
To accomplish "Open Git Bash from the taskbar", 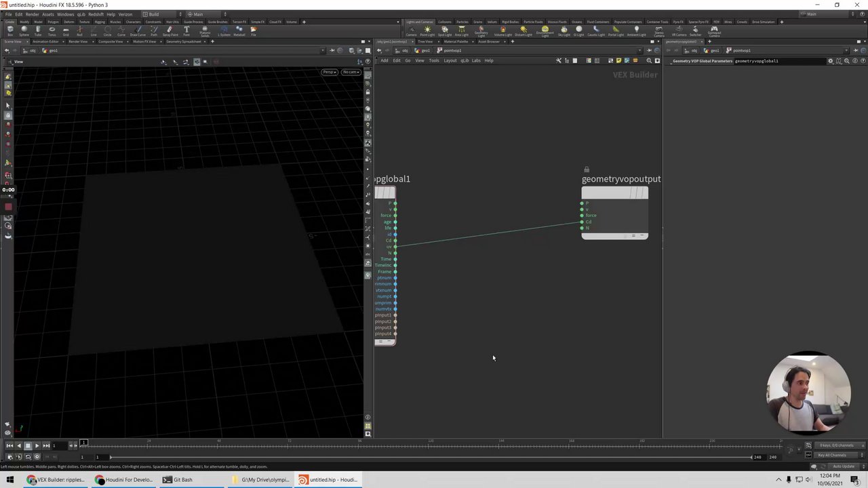I will tap(178, 480).
